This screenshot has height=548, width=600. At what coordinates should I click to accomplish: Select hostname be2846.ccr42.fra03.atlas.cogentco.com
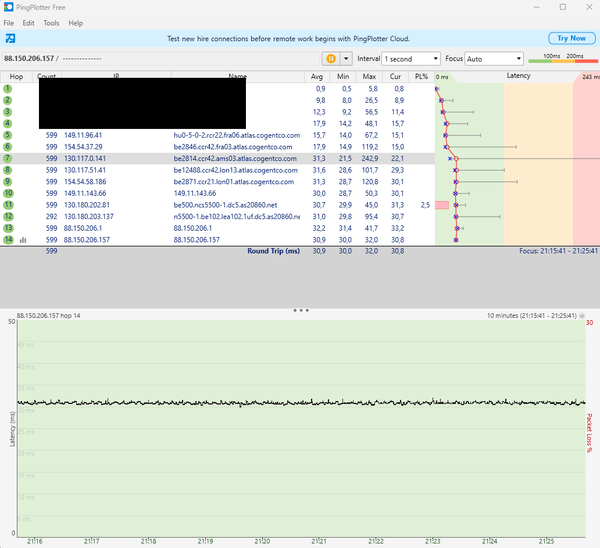[233, 147]
